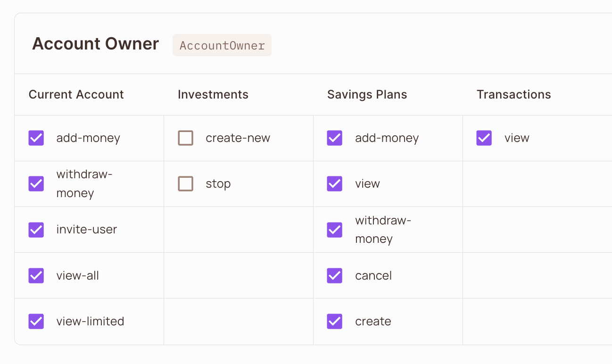
Task: Uncheck view under Transactions
Action: pos(484,138)
